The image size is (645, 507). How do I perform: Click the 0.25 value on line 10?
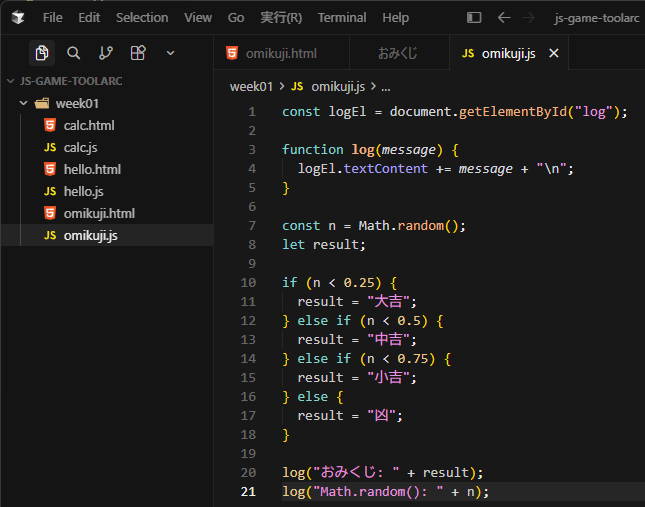click(359, 282)
